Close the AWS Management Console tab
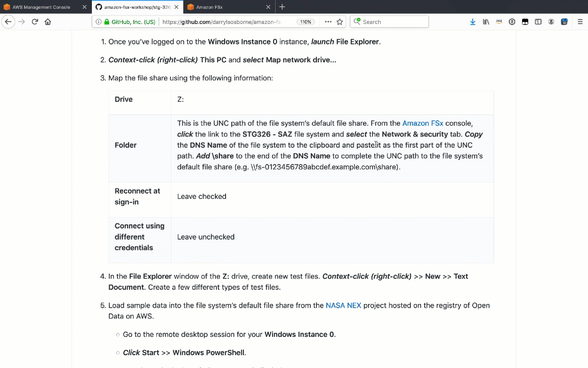588x368 pixels. (x=84, y=7)
